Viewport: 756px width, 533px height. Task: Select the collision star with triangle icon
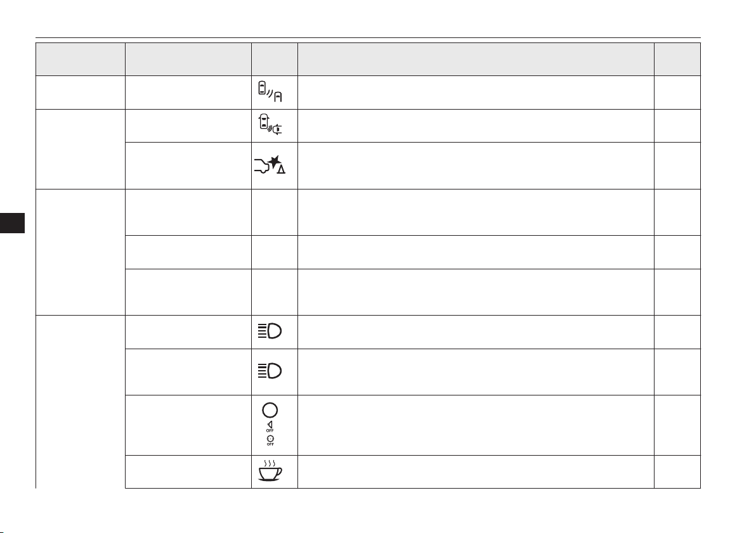(x=270, y=165)
